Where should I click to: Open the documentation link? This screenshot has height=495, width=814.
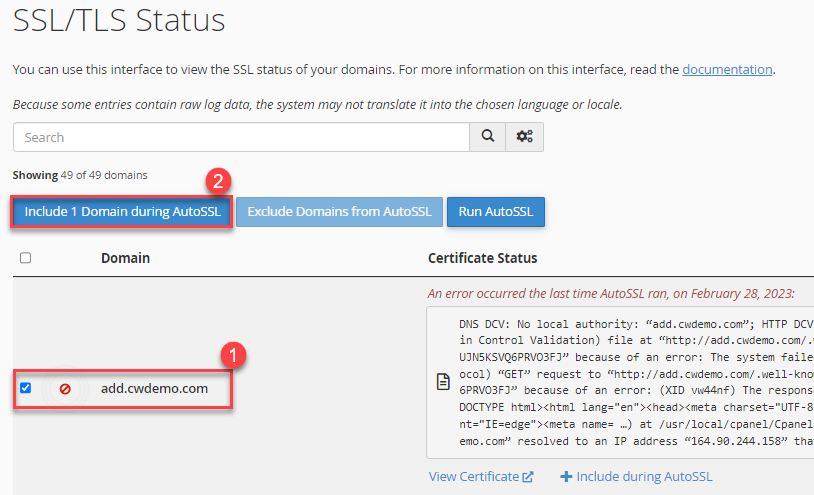pos(727,70)
